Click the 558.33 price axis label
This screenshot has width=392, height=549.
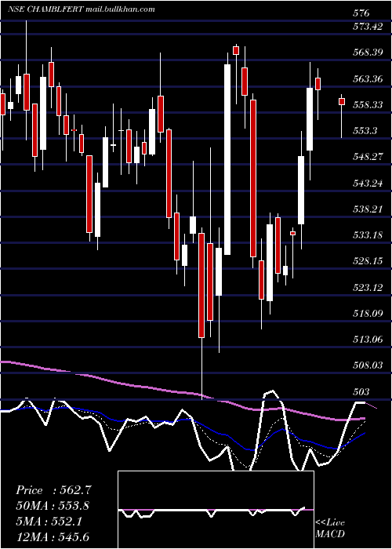pos(368,104)
